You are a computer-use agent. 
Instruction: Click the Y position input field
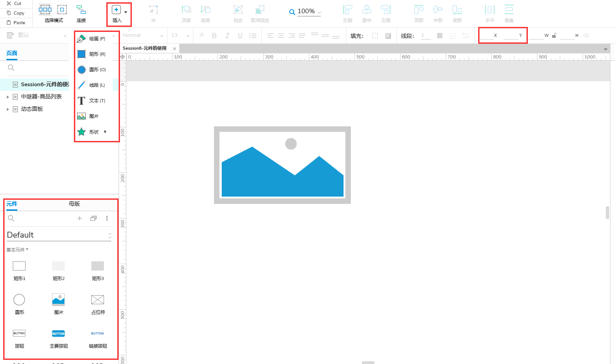tap(511, 36)
